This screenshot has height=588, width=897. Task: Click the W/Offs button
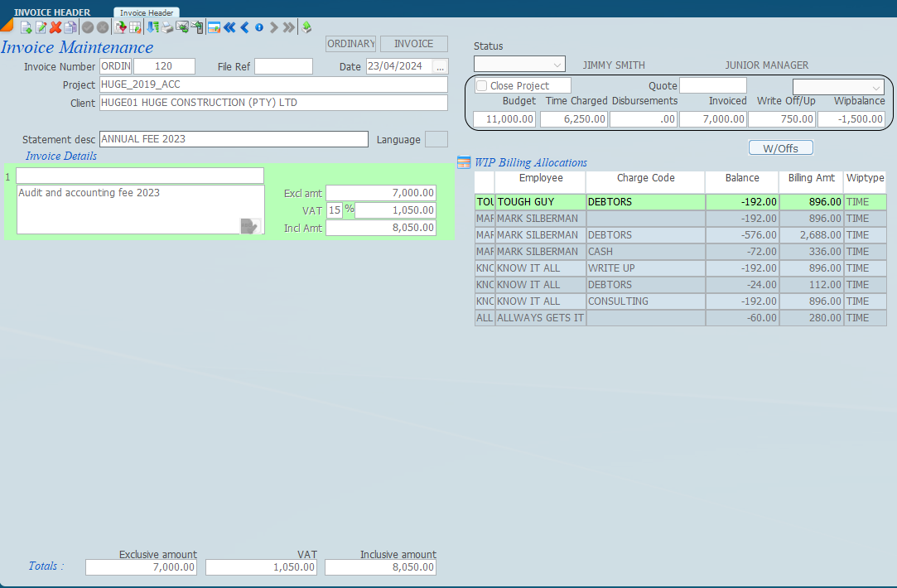click(780, 148)
